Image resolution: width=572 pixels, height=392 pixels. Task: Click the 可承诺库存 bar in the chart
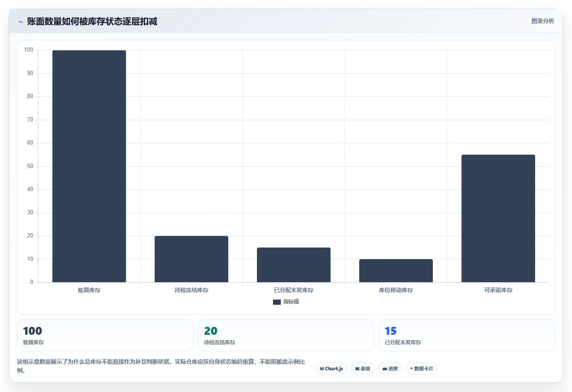498,218
